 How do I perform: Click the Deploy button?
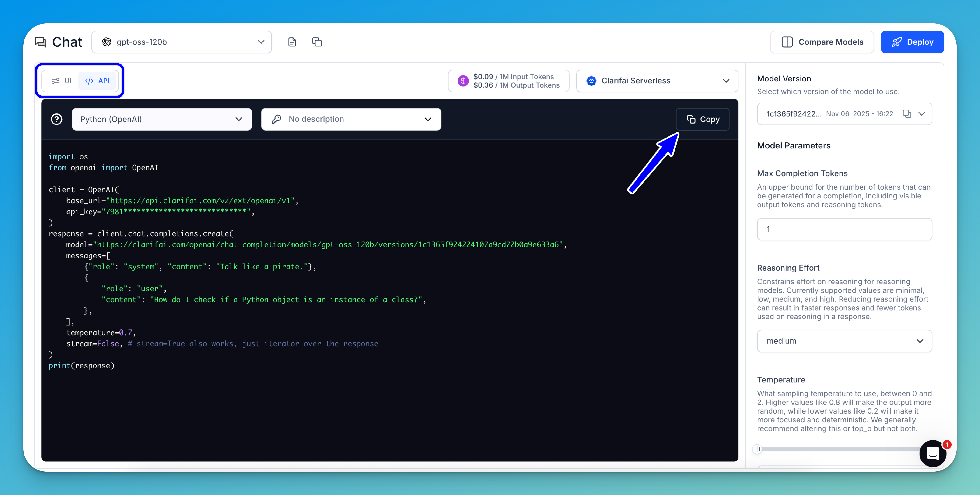[912, 42]
